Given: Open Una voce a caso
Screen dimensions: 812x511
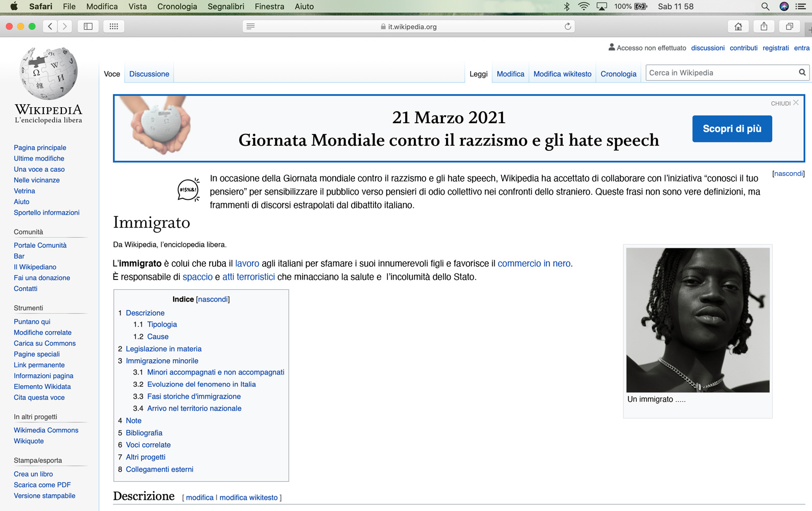Looking at the screenshot, I should [39, 169].
